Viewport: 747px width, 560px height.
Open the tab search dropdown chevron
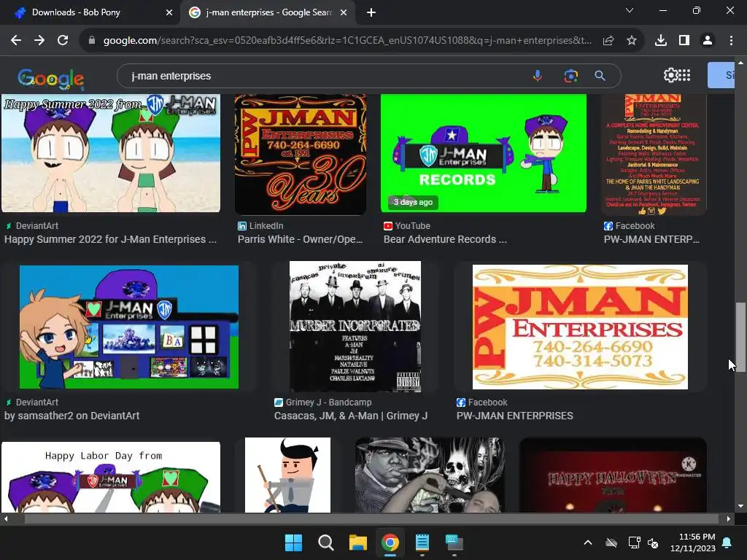point(630,10)
